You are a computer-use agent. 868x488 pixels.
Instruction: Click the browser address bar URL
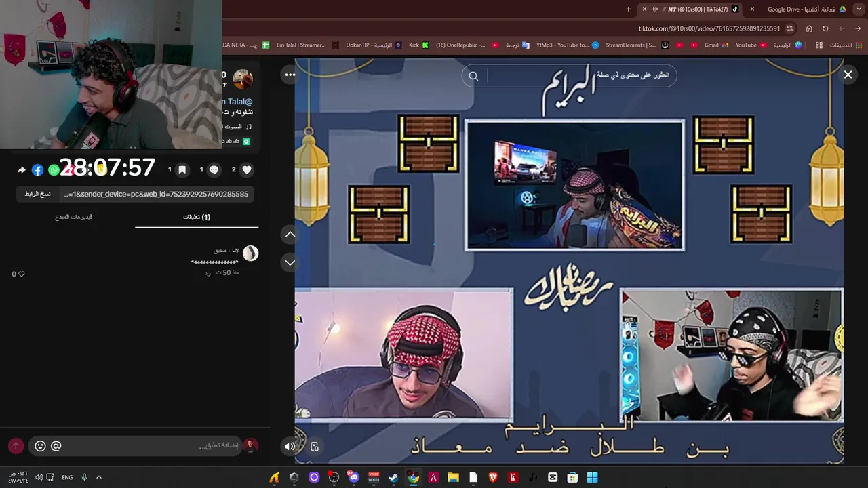(709, 28)
